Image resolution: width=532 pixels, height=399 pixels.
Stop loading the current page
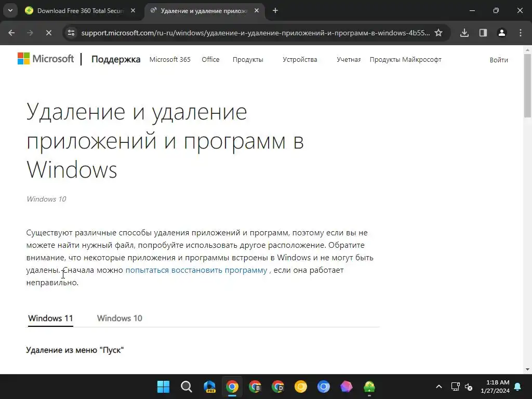(48, 33)
